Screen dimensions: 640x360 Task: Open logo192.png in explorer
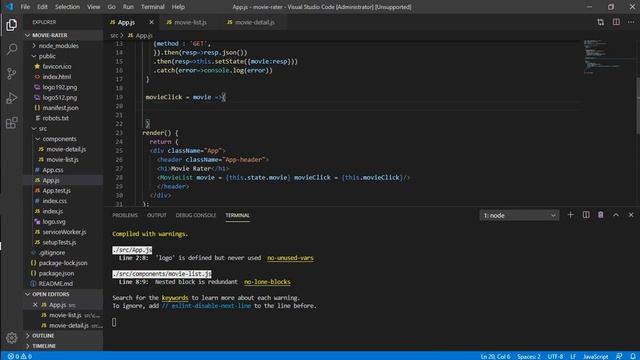pos(60,87)
